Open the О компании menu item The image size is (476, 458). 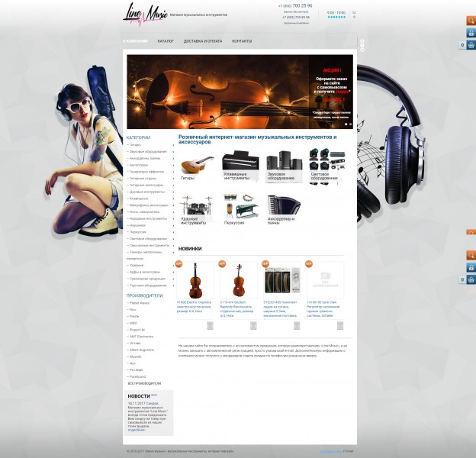(x=135, y=41)
